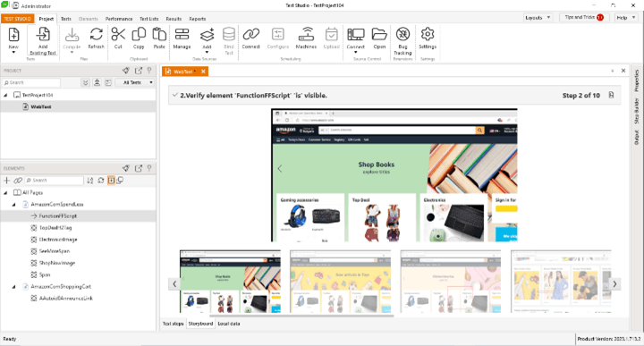Image resolution: width=644 pixels, height=346 pixels.
Task: Add new element with plus icon
Action: click(6, 181)
